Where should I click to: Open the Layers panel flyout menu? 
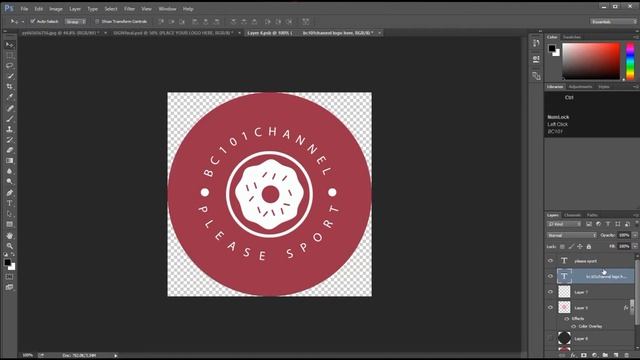636,215
